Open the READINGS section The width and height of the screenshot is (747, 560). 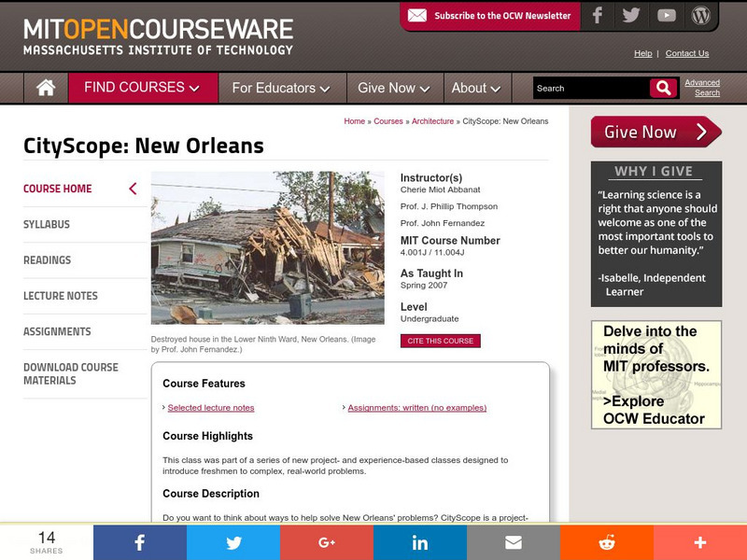pos(48,260)
